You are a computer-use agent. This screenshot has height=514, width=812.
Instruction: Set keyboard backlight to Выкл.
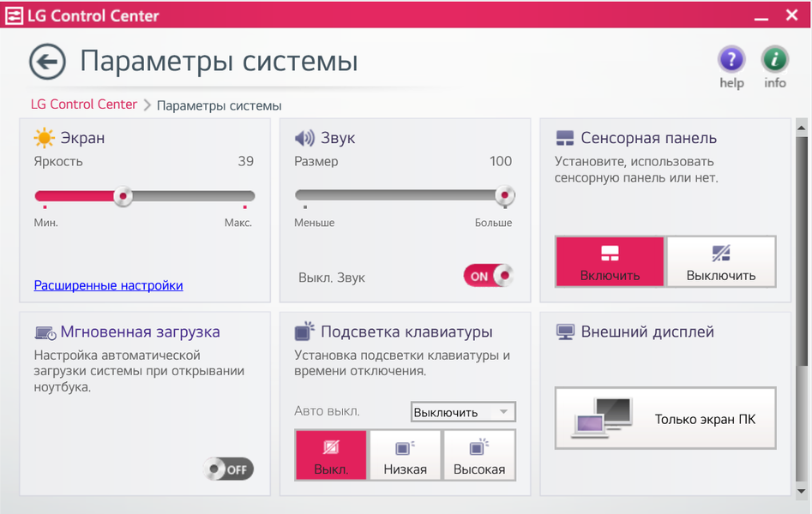tap(332, 455)
